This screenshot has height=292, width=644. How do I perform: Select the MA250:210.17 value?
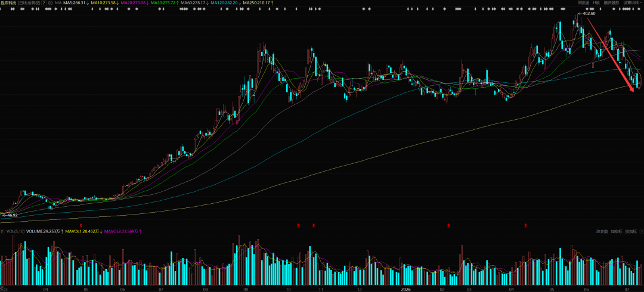click(x=256, y=2)
